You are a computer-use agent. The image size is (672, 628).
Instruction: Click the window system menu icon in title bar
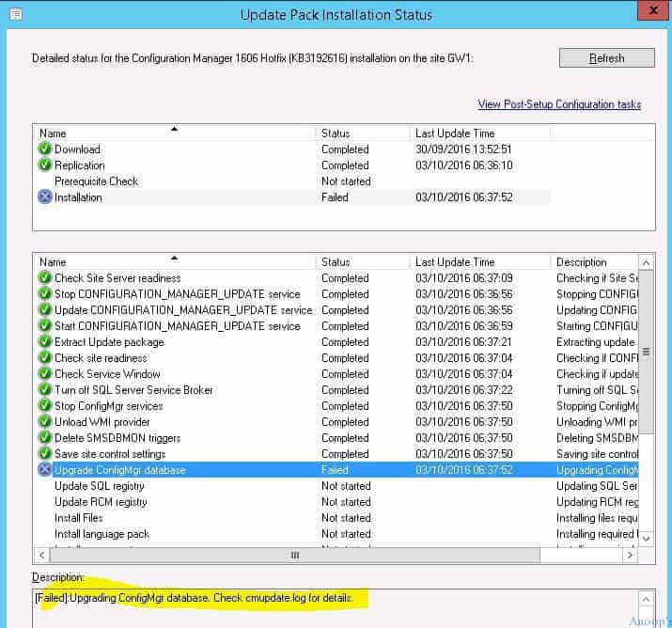point(16,15)
